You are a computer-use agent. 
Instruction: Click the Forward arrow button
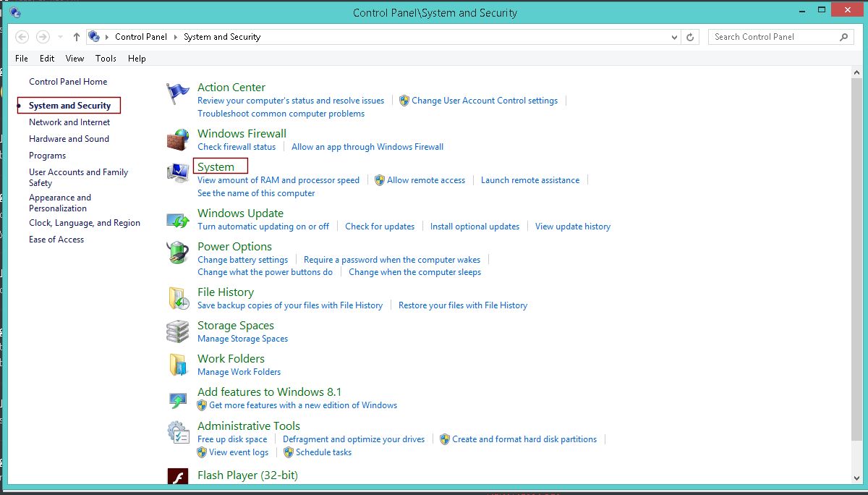pos(43,37)
